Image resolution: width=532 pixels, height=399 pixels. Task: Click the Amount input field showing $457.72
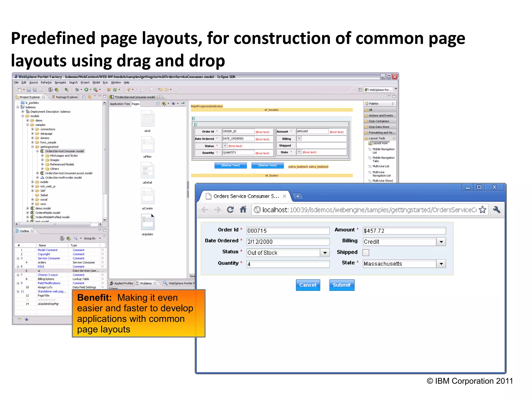(x=404, y=231)
